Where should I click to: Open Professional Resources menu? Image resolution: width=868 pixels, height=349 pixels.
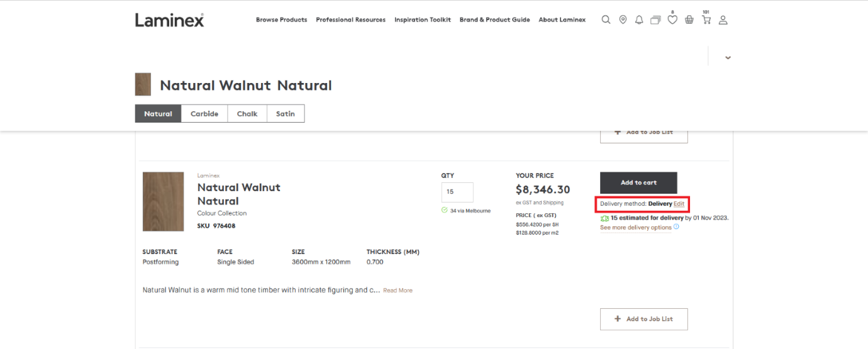coord(350,19)
